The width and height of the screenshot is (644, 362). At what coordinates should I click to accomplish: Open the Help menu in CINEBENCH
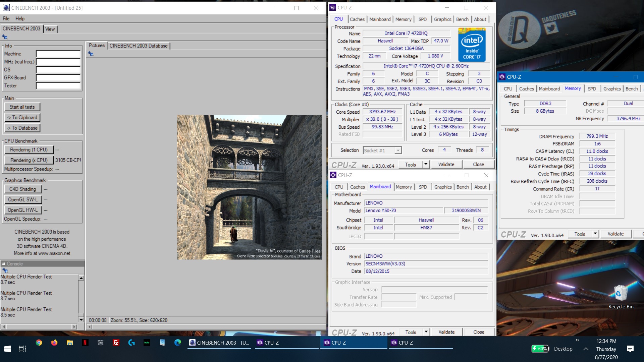pyautogui.click(x=20, y=18)
